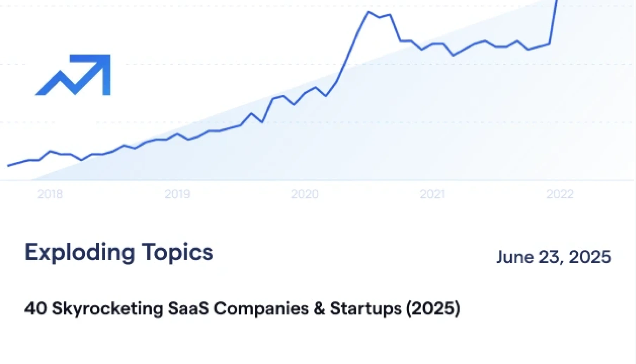Viewport: 636px width, 364px height.
Task: Click the line's lowest dip in early 2021
Action: coord(453,55)
